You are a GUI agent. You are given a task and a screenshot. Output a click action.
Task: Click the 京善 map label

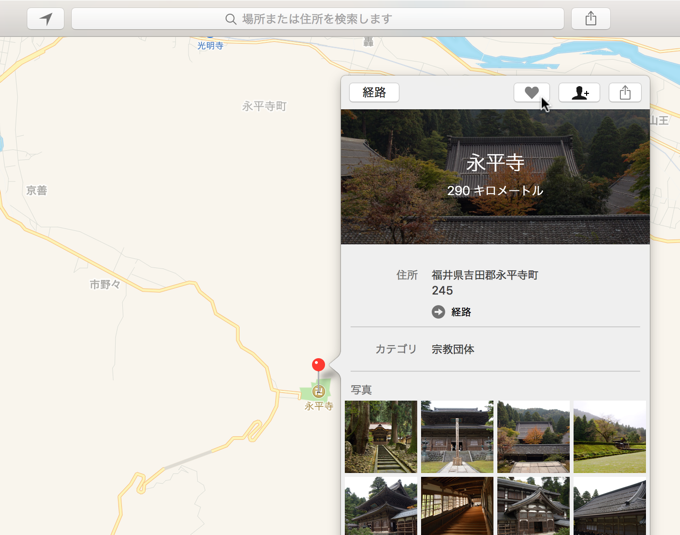click(36, 190)
